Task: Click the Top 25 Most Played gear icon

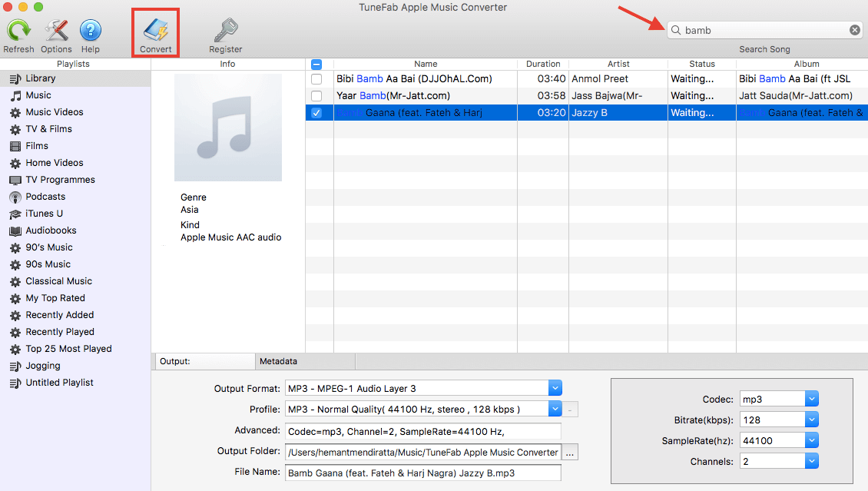Action: pyautogui.click(x=15, y=350)
